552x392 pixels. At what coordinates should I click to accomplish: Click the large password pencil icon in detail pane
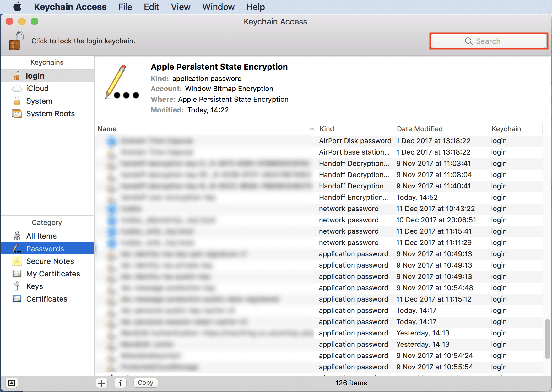pyautogui.click(x=122, y=82)
